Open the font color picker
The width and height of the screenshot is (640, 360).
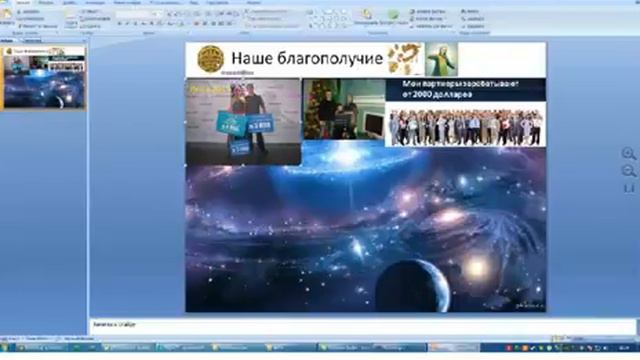[x=182, y=24]
